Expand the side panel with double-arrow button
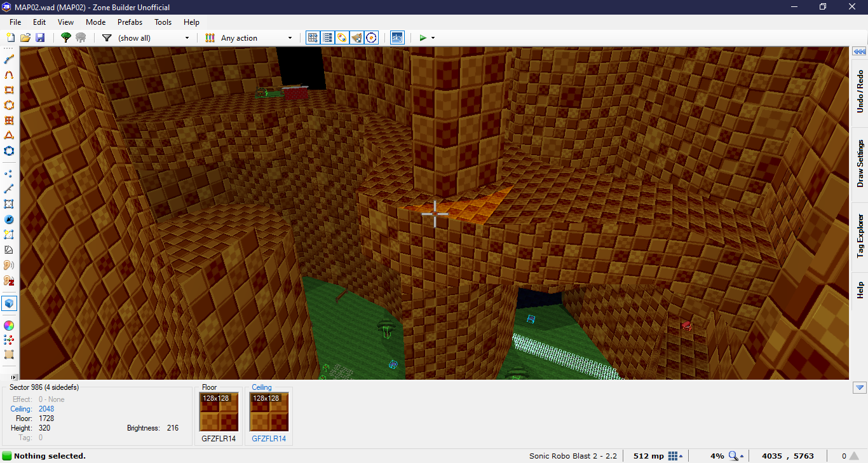Screen dimensions: 868x463 [x=860, y=52]
